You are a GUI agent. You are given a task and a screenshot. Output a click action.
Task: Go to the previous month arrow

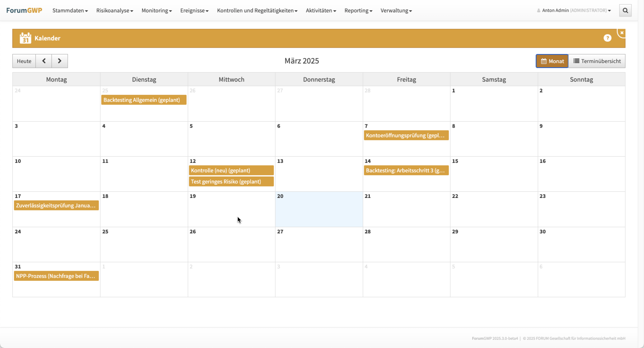click(x=44, y=61)
